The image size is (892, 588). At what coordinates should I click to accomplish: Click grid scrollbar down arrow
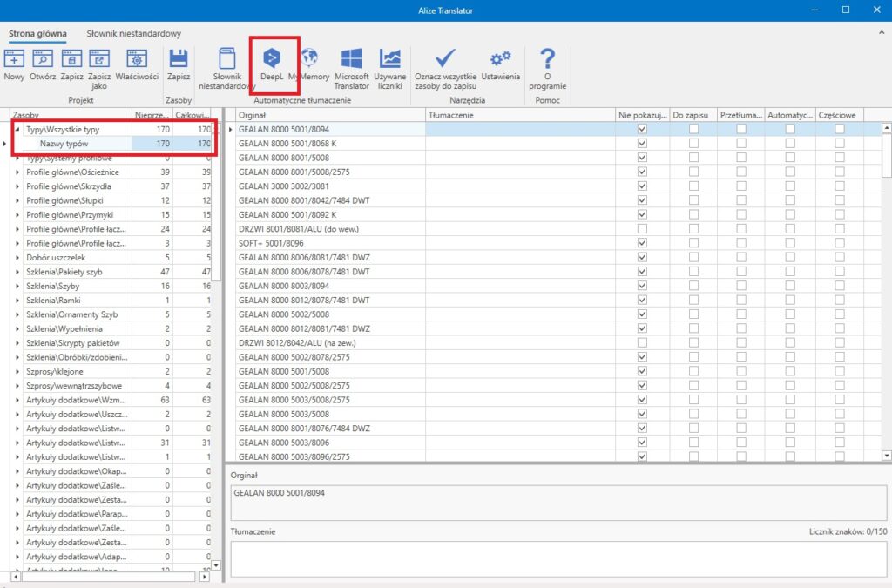coord(886,456)
